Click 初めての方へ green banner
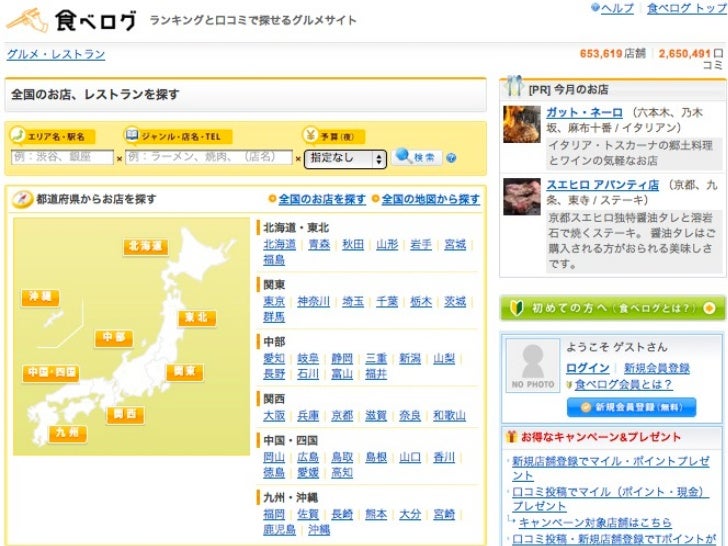 613,308
